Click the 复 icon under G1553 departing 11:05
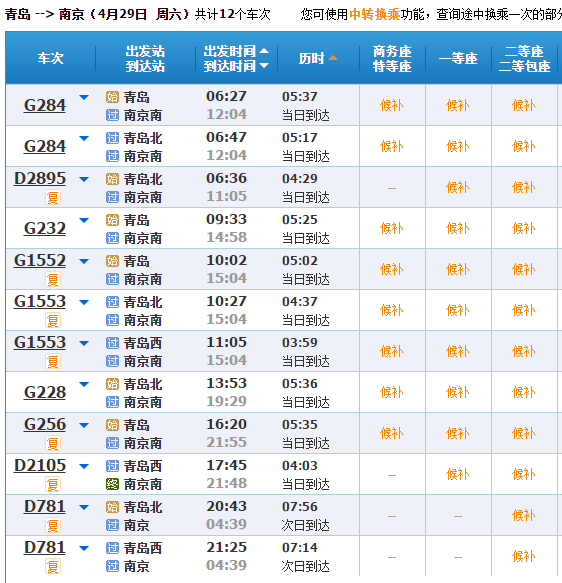The width and height of the screenshot is (562, 583). click(x=52, y=361)
